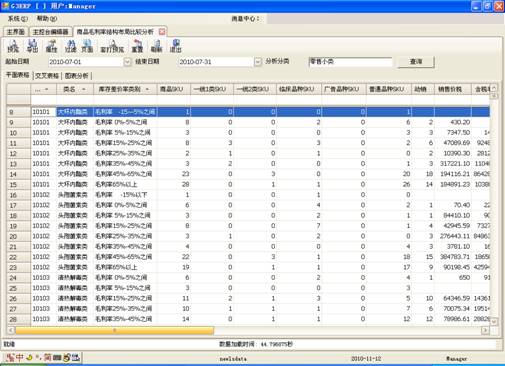Viewport: 505px width, 366px height.
Task: Open the 类名 column header filter arrow
Action: [84, 89]
